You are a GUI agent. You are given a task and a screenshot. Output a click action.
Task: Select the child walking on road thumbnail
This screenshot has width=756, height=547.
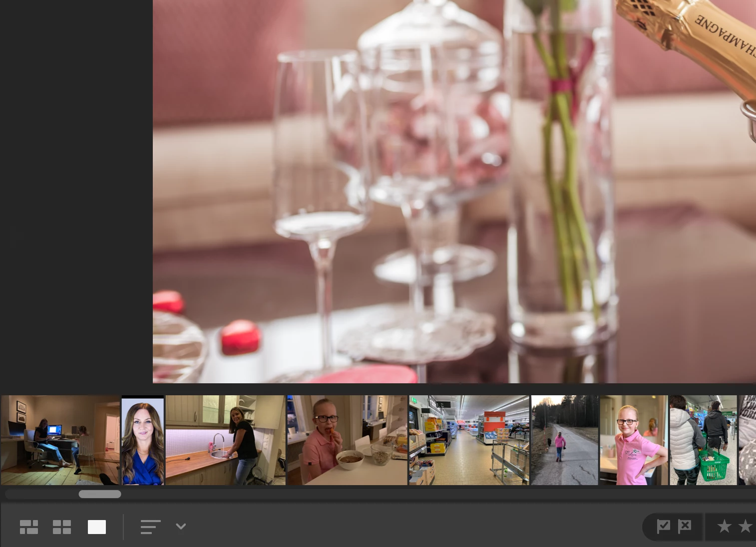click(565, 440)
